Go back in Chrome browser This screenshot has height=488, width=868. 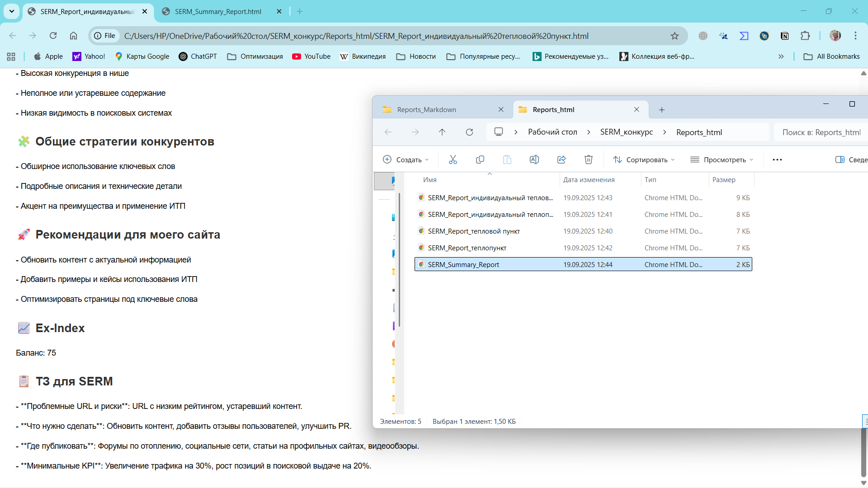[13, 36]
